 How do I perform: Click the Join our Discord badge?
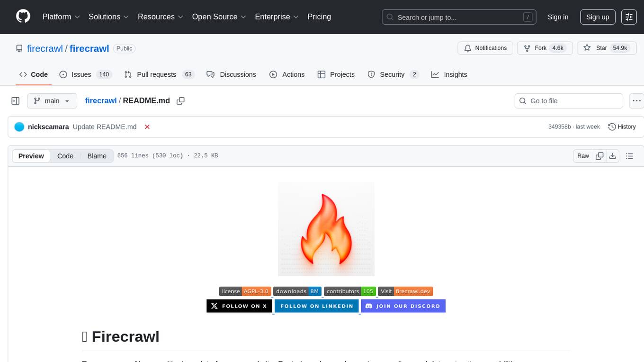point(403,306)
